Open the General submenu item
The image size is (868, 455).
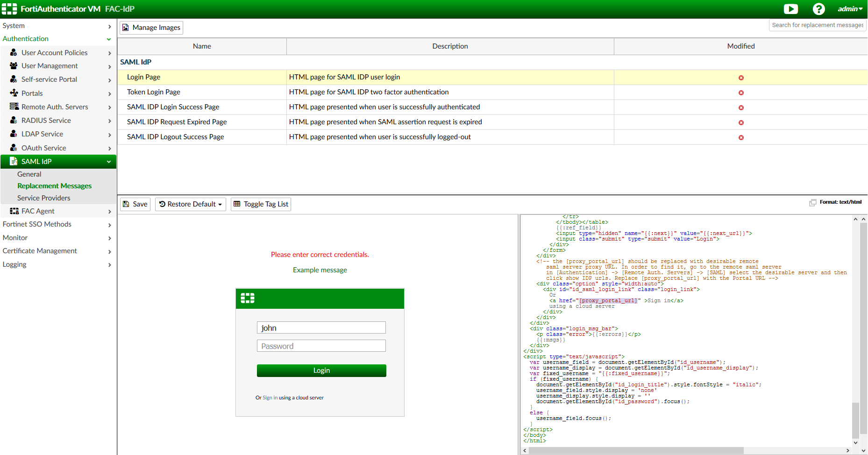[29, 174]
